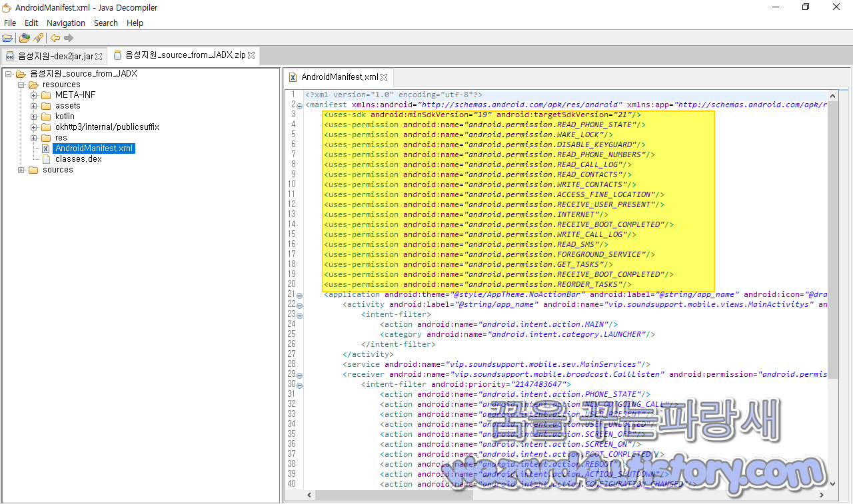Expand the assets folder
The height and width of the screenshot is (504, 853).
click(x=33, y=106)
